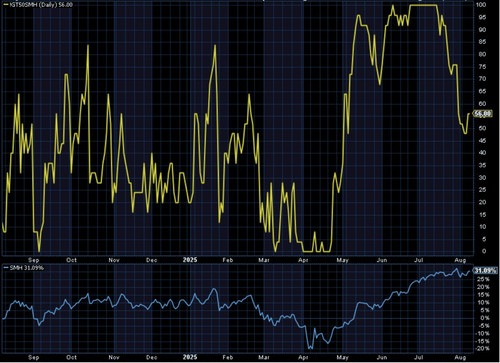This screenshot has height=363, width=500.
Task: Click the 100 value on the upper y-axis
Action: 481,5
